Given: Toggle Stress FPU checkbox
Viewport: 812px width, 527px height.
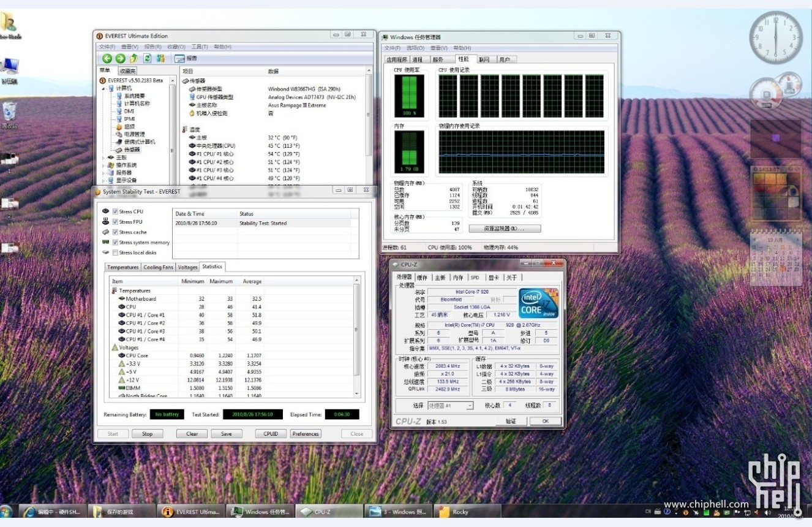Looking at the screenshot, I should click(115, 222).
